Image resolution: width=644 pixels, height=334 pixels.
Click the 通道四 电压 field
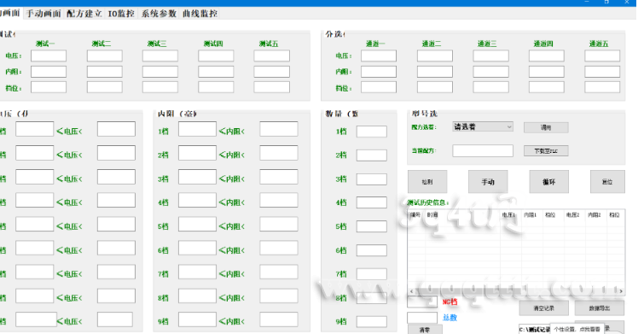tap(547, 56)
